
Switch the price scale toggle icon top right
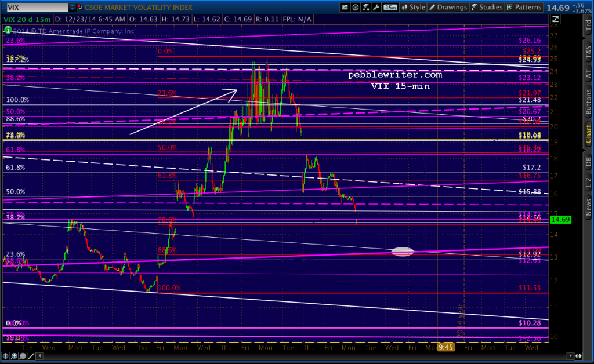point(556,20)
